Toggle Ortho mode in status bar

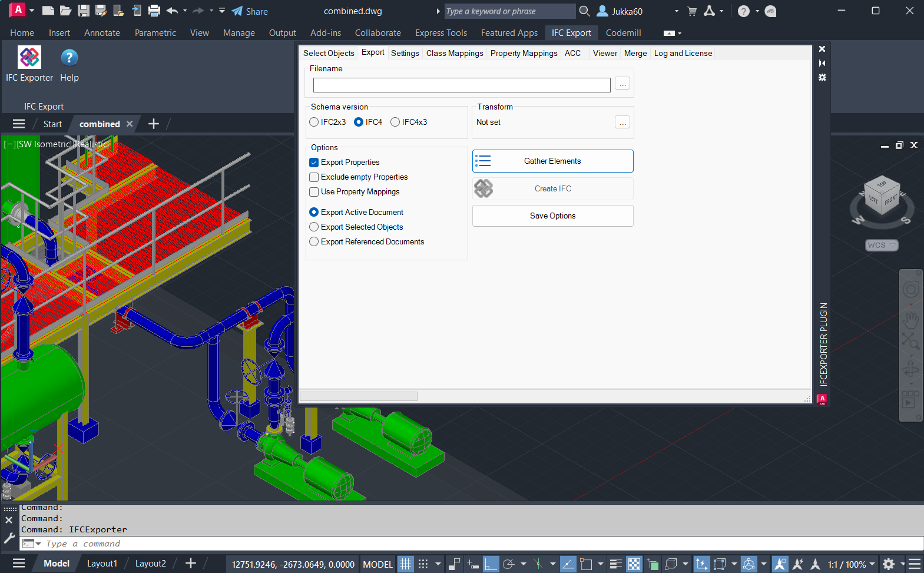coord(491,564)
